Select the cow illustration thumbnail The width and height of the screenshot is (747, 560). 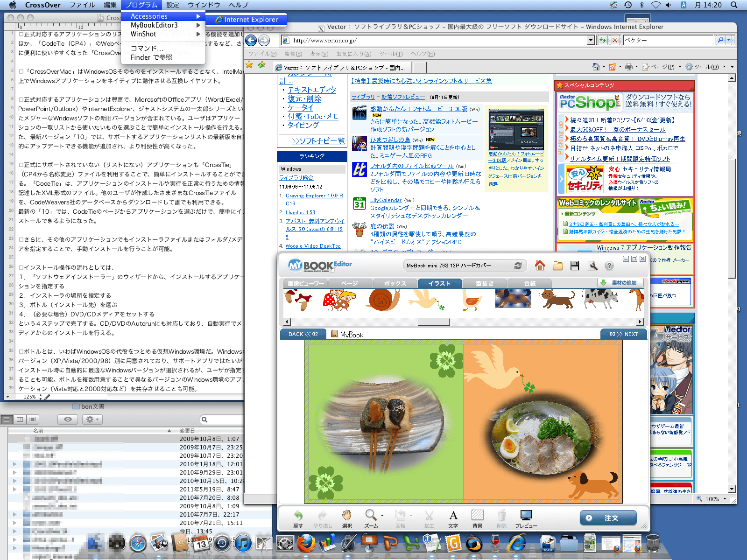[600, 299]
